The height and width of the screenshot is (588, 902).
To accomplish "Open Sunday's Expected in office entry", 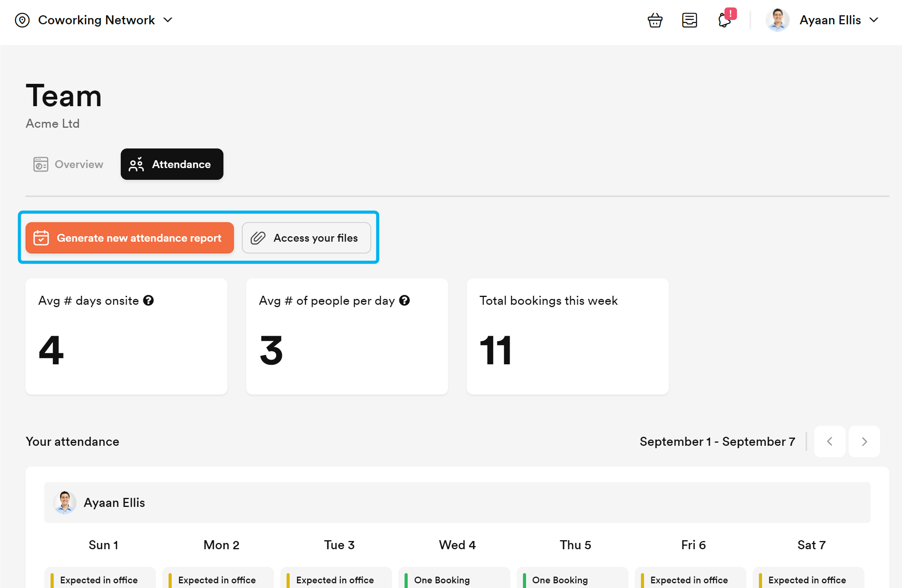I will [100, 578].
